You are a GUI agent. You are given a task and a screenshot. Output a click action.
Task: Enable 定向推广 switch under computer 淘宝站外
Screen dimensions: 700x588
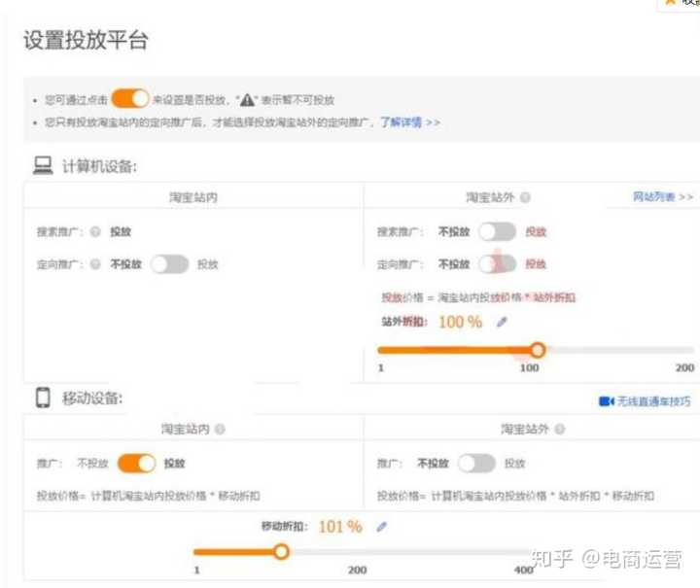point(497,263)
